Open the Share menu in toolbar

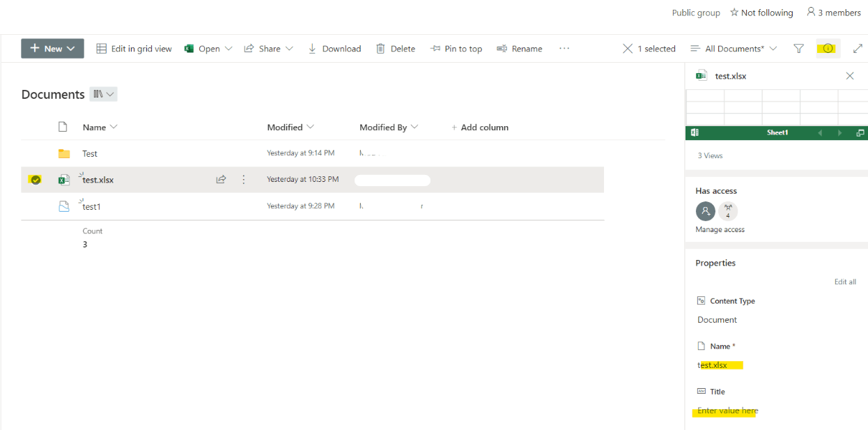click(269, 49)
